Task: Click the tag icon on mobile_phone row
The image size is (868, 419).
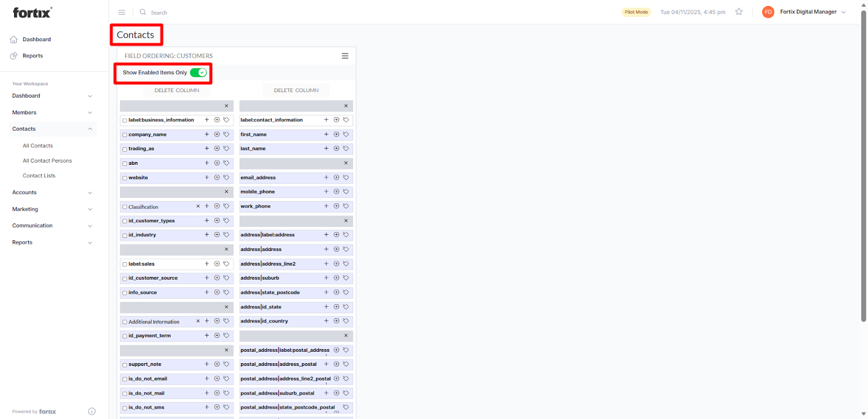Action: [346, 192]
